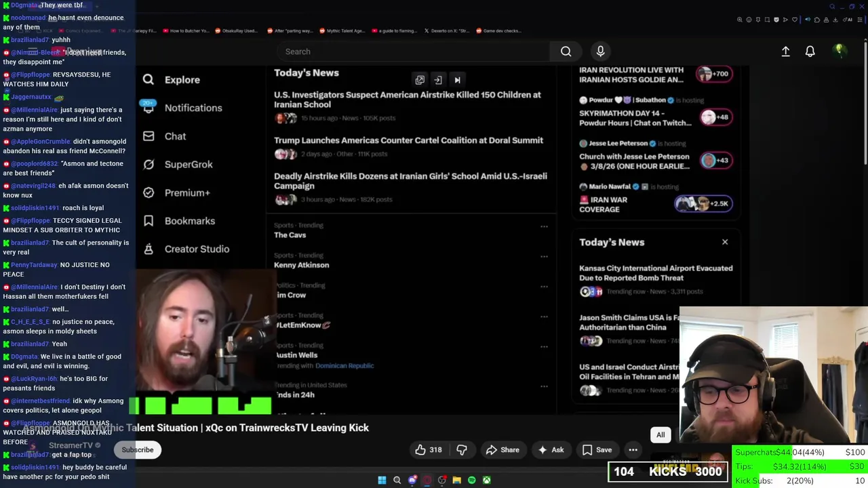Screen dimensions: 868x488
Task: Click the skip-to-next icon over the video
Action: (x=457, y=80)
